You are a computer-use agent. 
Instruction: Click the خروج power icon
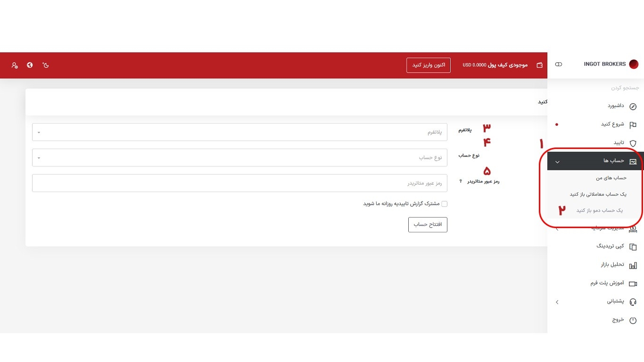(633, 320)
